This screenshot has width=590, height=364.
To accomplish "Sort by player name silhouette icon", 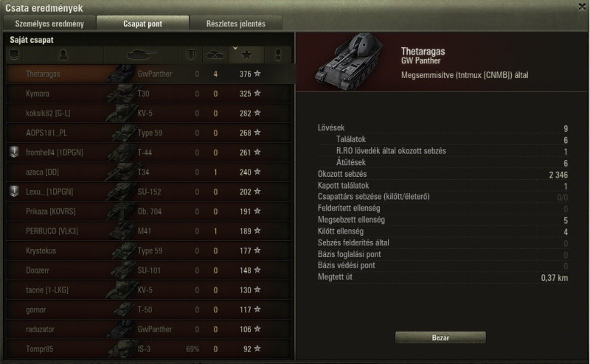I will (63, 55).
